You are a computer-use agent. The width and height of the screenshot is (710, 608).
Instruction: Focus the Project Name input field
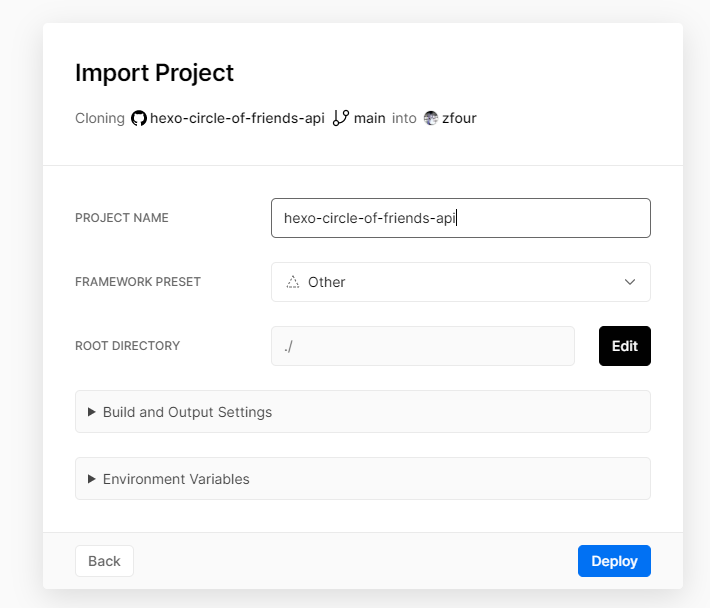pos(460,218)
